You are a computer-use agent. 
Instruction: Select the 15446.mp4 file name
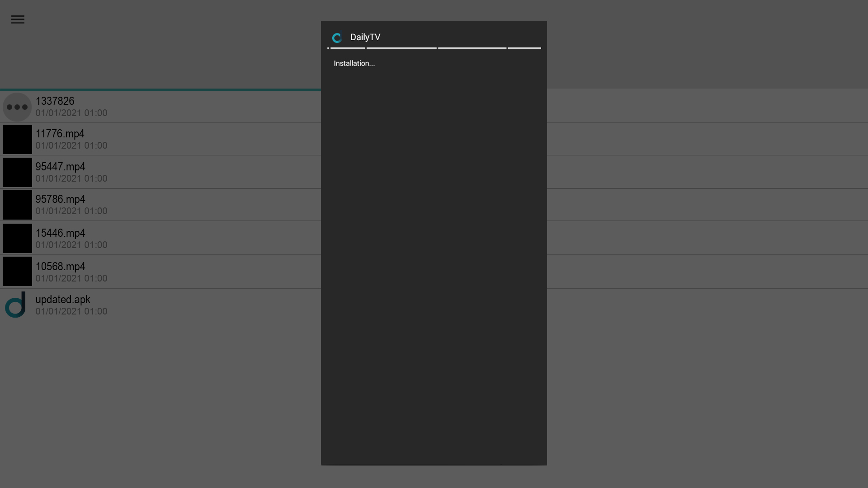[60, 233]
